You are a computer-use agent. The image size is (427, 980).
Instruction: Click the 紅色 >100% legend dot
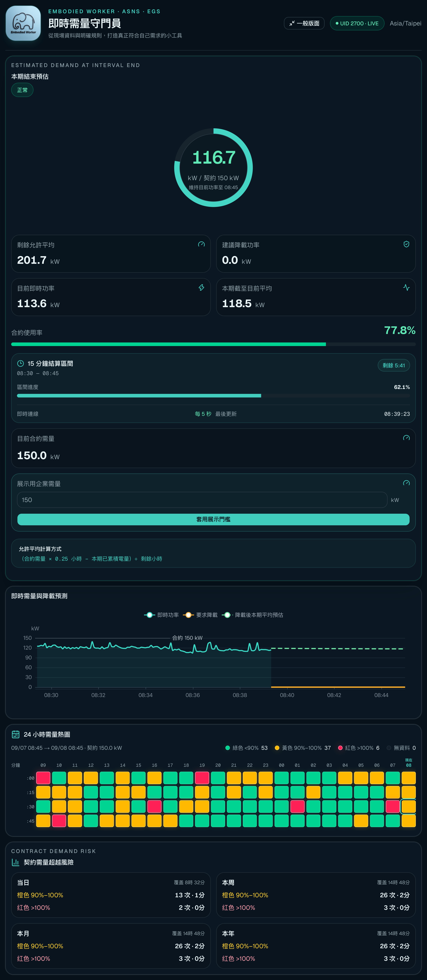click(x=340, y=748)
